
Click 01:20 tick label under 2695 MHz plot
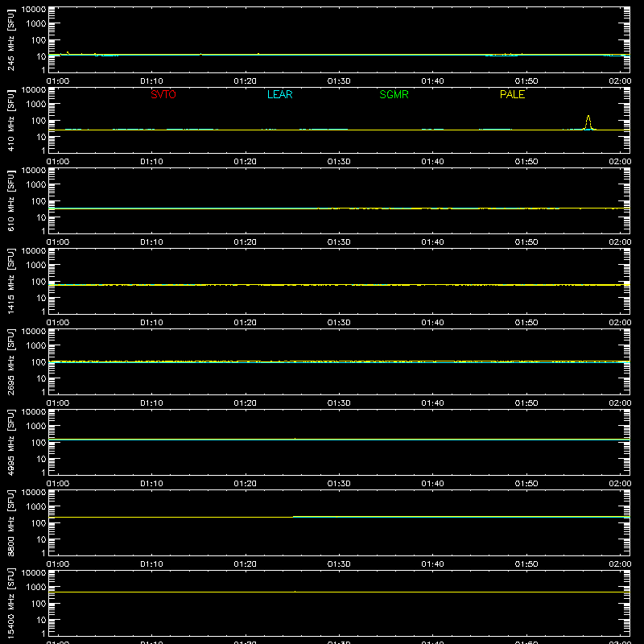[246, 403]
